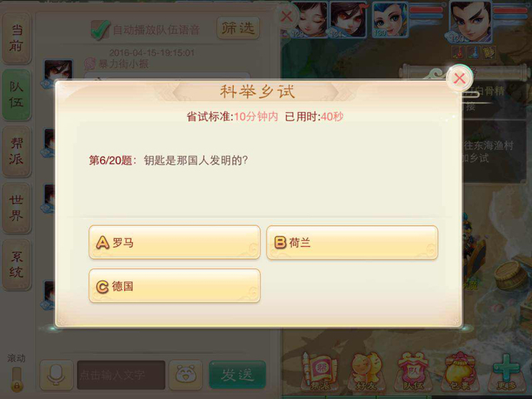Screen dimensions: 532x399
Task: Open the 筛选 filter options
Action: pos(238,28)
